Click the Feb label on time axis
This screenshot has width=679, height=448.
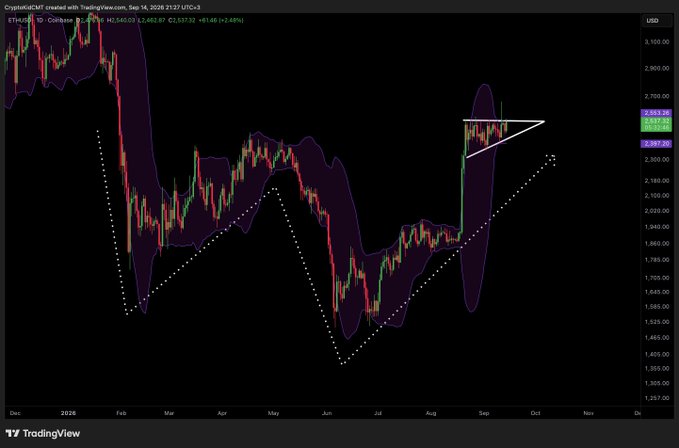tap(121, 413)
